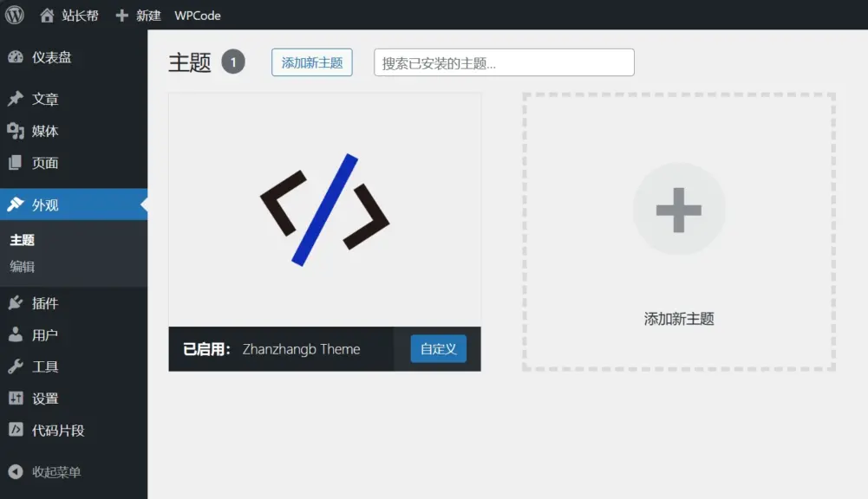The height and width of the screenshot is (499, 868).
Task: Open the 页面 pages section
Action: [43, 163]
